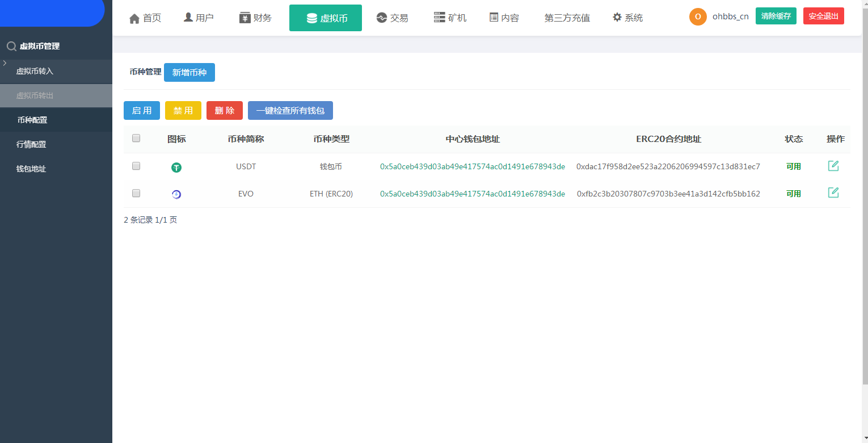Viewport: 868px width, 443px height.
Task: Switch to the 矿机 top menu
Action: [x=450, y=18]
